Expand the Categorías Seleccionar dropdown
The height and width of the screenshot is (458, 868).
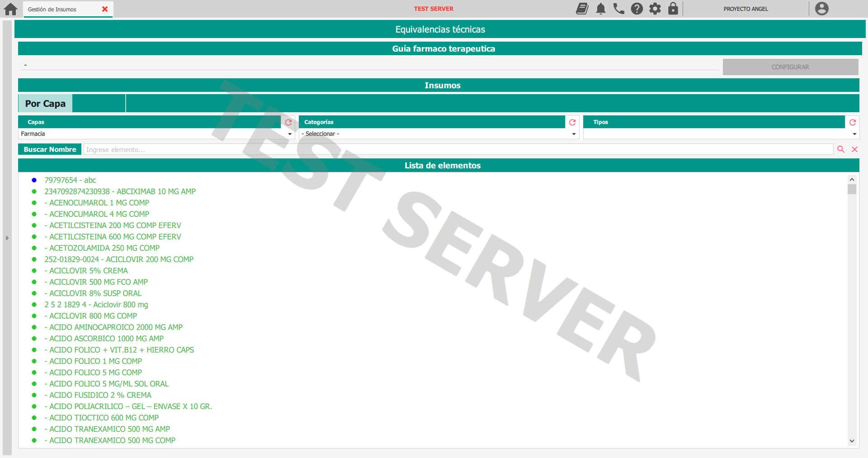439,134
